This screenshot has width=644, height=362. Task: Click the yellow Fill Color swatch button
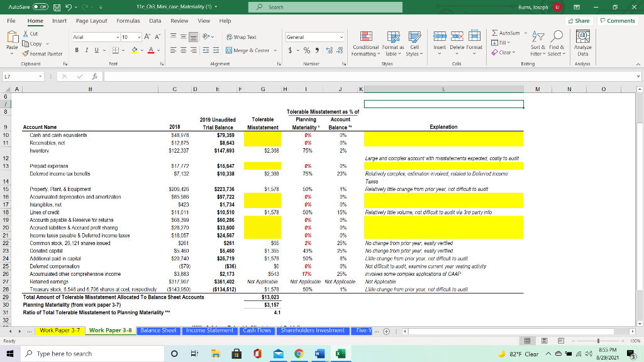pos(135,50)
